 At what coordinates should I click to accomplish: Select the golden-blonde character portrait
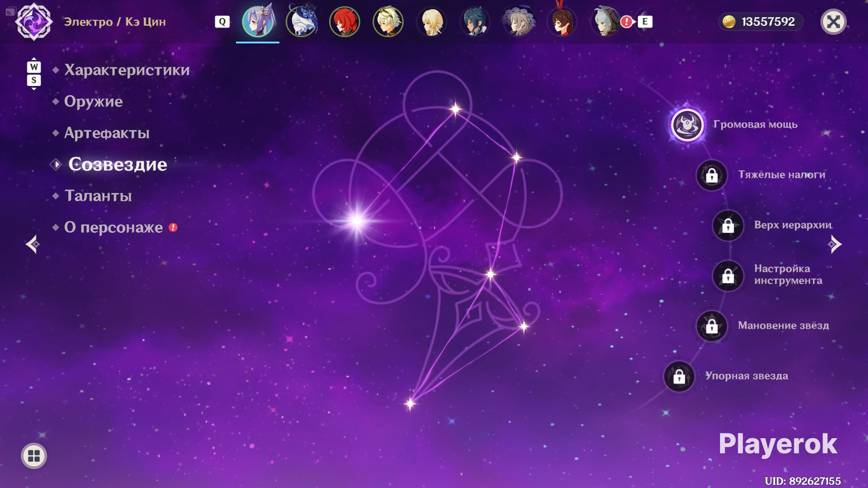[x=432, y=21]
